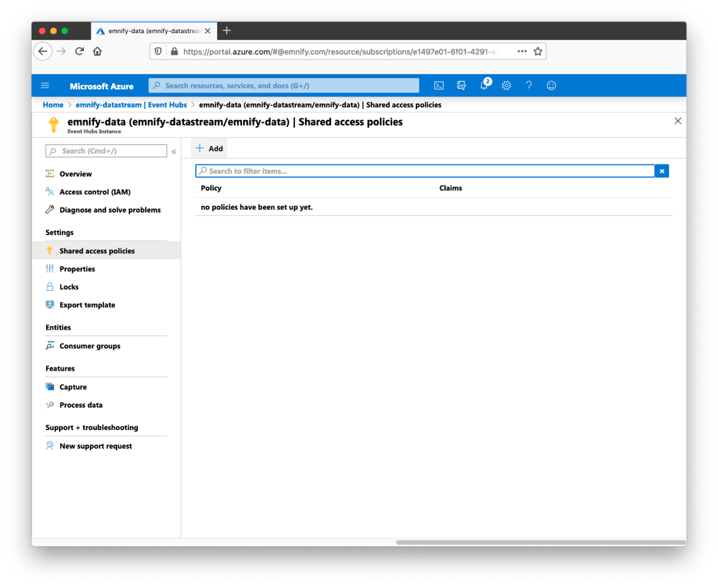Reload the page in the browser

pos(80,51)
